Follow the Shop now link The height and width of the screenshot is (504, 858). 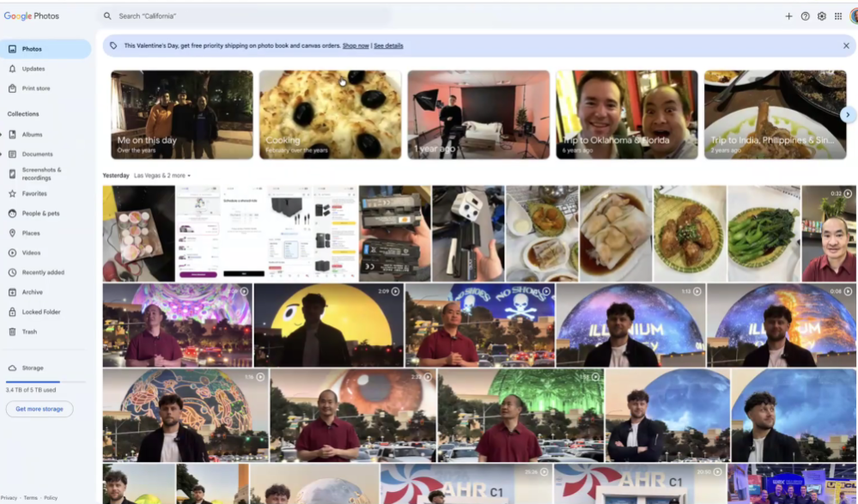(x=356, y=46)
